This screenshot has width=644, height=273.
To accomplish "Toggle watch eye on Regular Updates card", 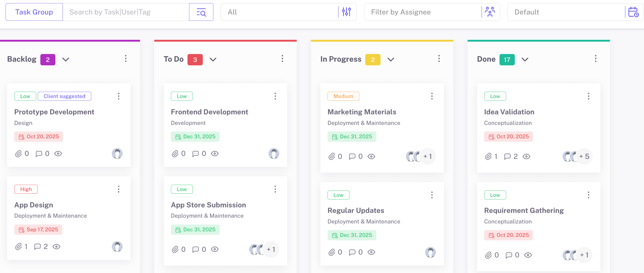I will 371,252.
